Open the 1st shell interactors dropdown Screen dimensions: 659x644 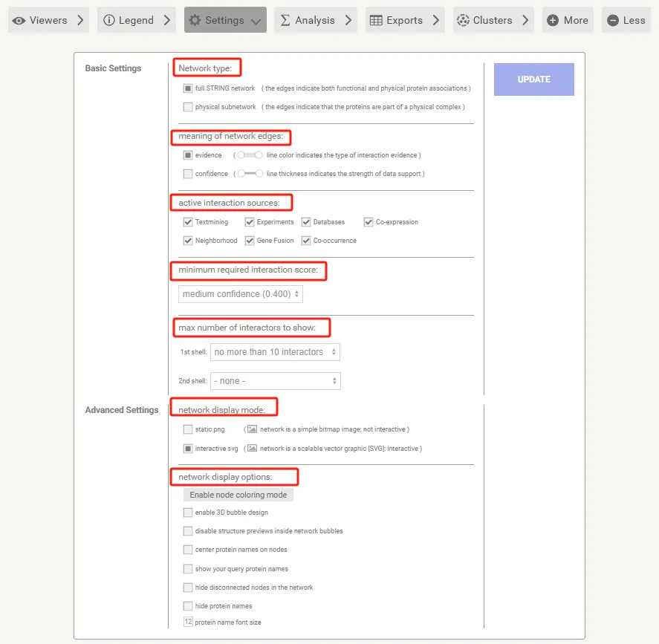coord(275,352)
